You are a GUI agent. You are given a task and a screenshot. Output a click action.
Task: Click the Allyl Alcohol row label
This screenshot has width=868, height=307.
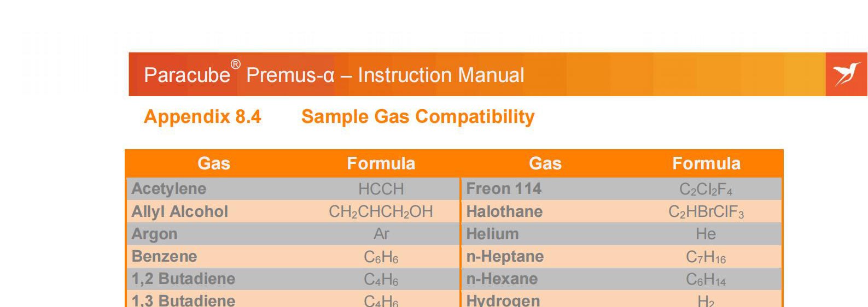[x=179, y=211]
